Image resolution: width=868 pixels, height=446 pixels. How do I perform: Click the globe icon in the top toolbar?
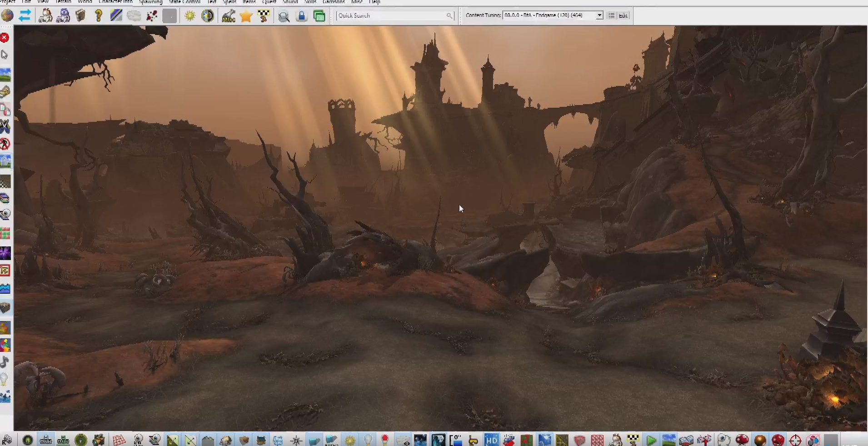[x=7, y=15]
